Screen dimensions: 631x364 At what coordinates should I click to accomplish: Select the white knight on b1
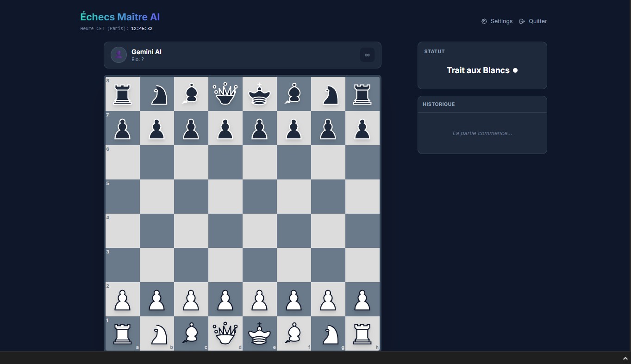click(x=156, y=333)
